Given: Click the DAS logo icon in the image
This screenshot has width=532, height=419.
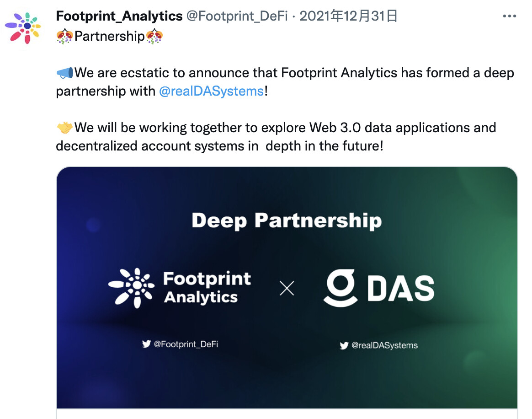Looking at the screenshot, I should click(340, 288).
